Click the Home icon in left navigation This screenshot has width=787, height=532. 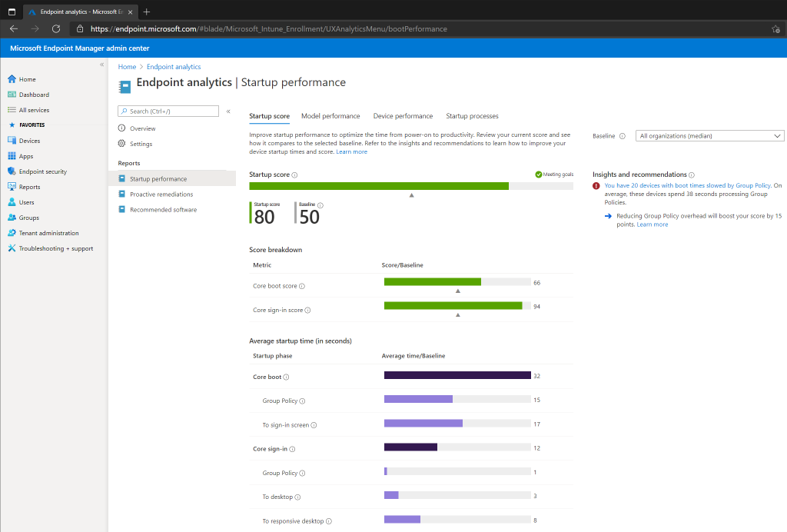click(x=12, y=78)
